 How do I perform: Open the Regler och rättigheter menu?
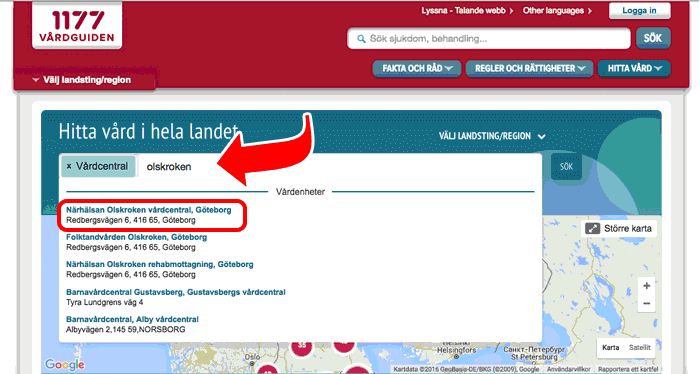(529, 69)
